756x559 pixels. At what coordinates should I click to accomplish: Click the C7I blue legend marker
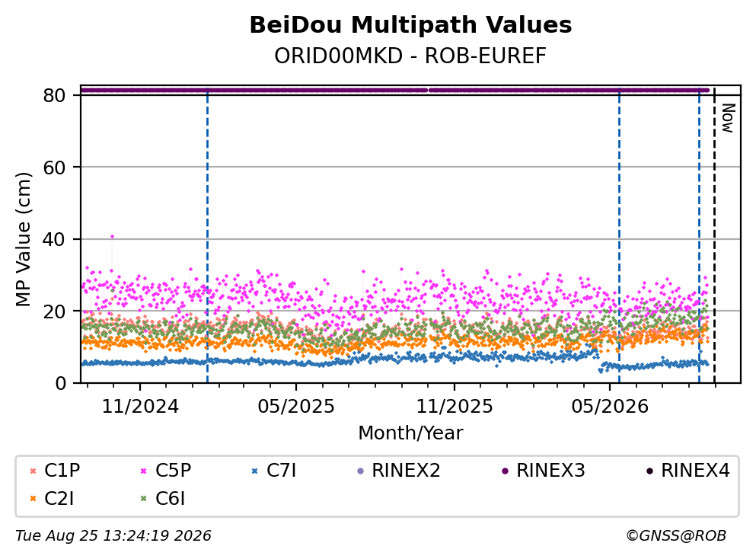point(255,471)
